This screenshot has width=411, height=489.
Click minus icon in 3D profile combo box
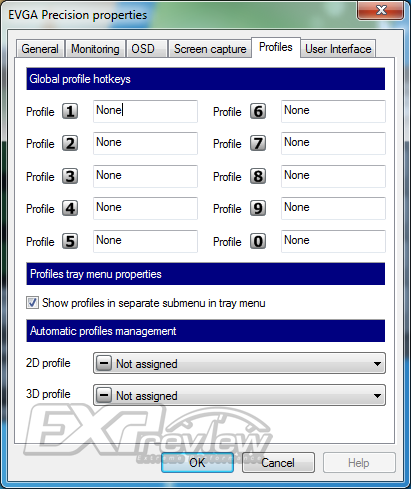tap(104, 395)
